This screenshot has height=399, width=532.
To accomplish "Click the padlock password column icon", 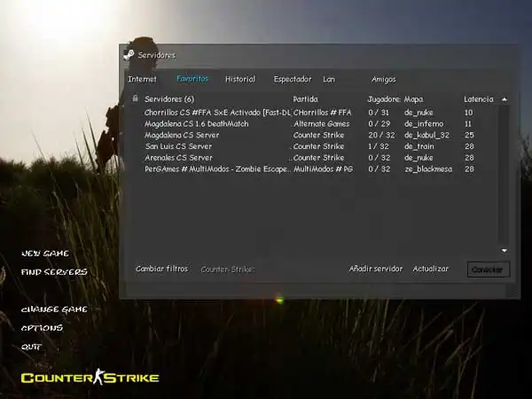I will tap(135, 98).
